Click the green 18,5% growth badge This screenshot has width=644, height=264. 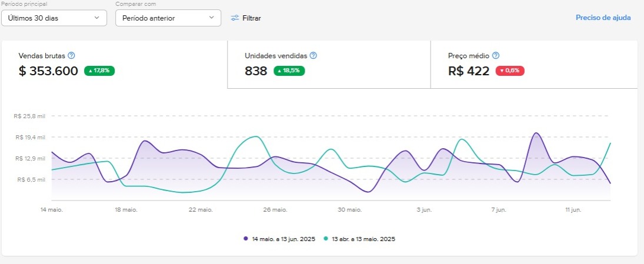pyautogui.click(x=289, y=71)
